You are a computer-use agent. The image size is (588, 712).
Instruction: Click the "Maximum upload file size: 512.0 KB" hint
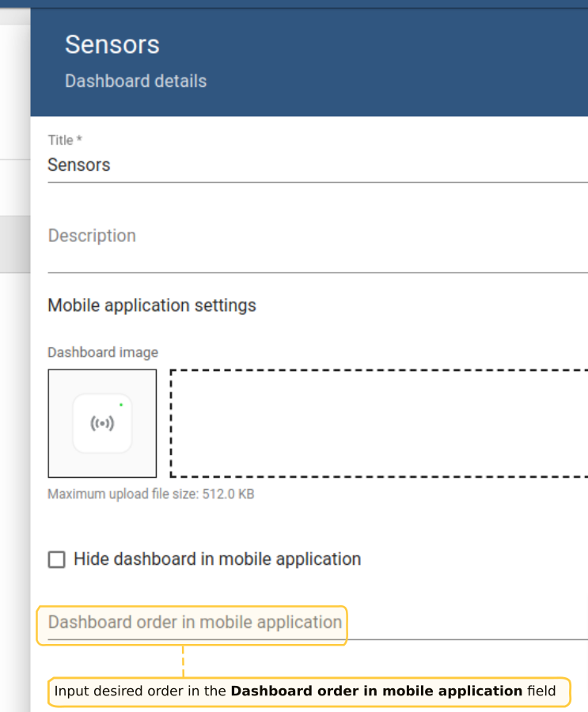(150, 494)
